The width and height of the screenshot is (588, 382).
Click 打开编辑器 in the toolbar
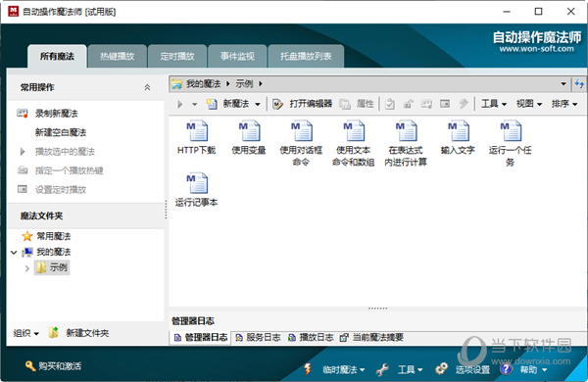[302, 104]
